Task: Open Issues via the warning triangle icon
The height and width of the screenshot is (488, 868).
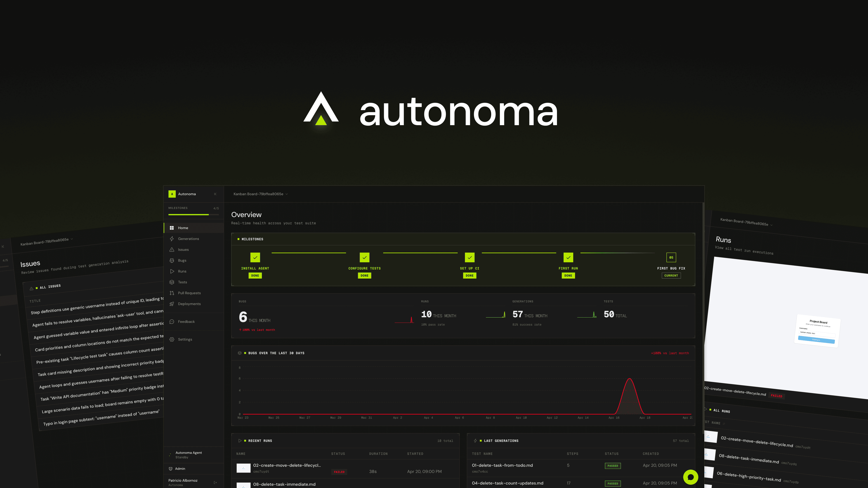Action: [x=172, y=250]
